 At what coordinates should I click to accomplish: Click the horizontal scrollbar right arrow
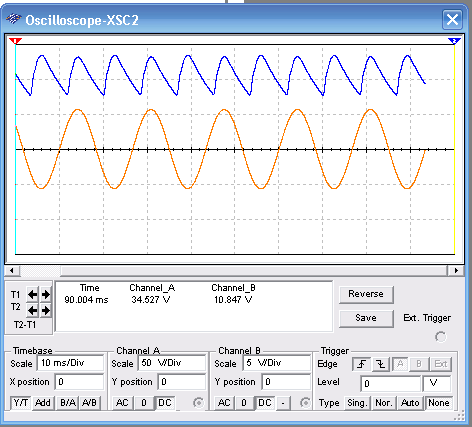(x=456, y=271)
